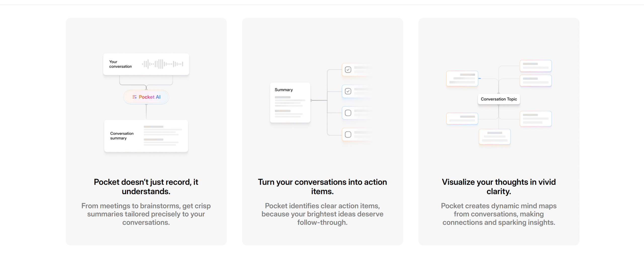Click the audio waveform in Your conversation card
This screenshot has height=261, width=644.
click(163, 64)
